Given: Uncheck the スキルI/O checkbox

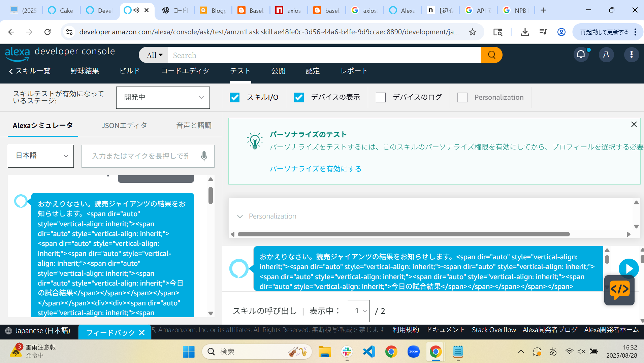Looking at the screenshot, I should click(234, 97).
